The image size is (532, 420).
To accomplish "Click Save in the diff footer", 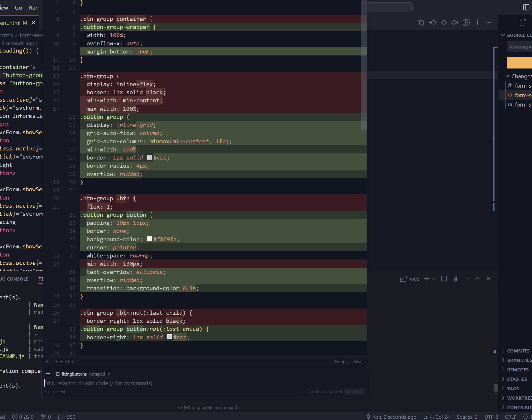I will [x=358, y=362].
